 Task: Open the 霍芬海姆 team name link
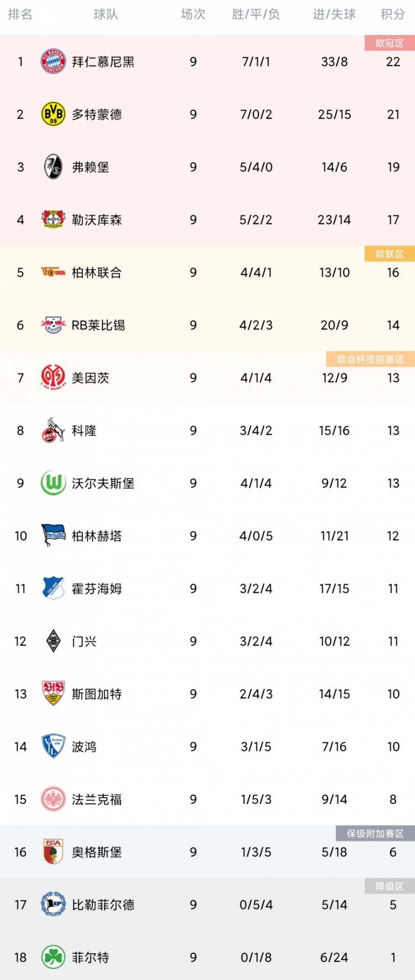click(97, 588)
